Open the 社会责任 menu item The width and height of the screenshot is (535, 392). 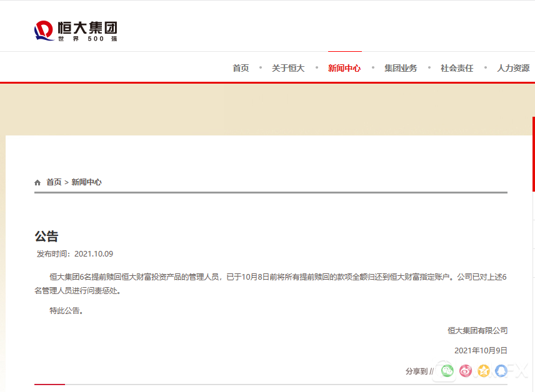[x=457, y=68]
